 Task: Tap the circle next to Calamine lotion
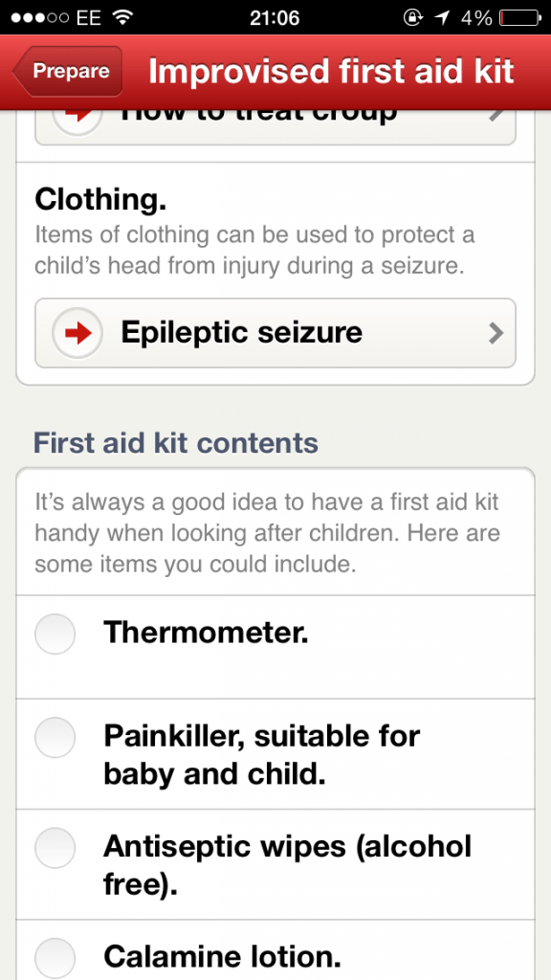tap(55, 956)
